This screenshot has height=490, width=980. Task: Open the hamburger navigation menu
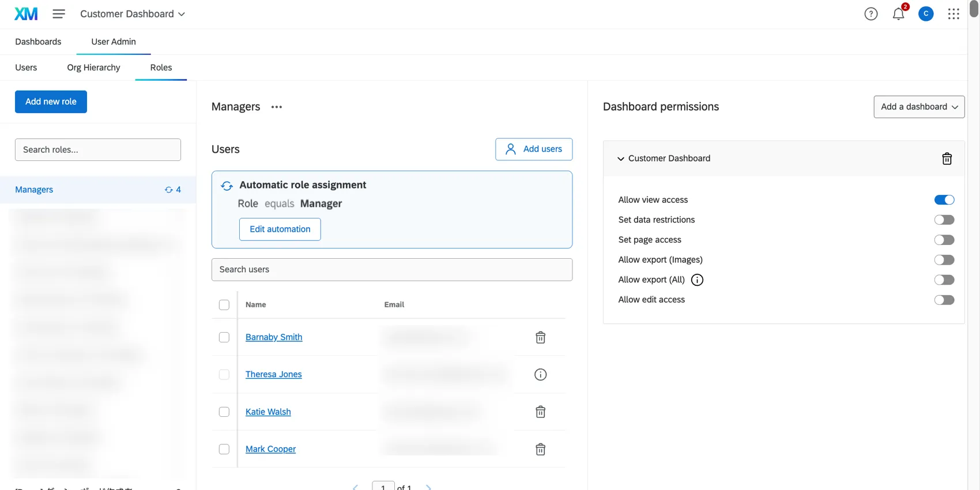(59, 14)
